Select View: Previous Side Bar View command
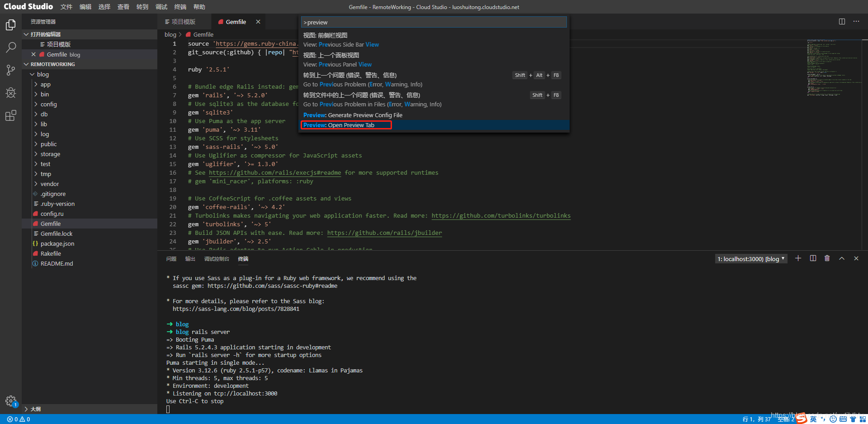Image resolution: width=868 pixels, height=424 pixels. click(x=434, y=40)
